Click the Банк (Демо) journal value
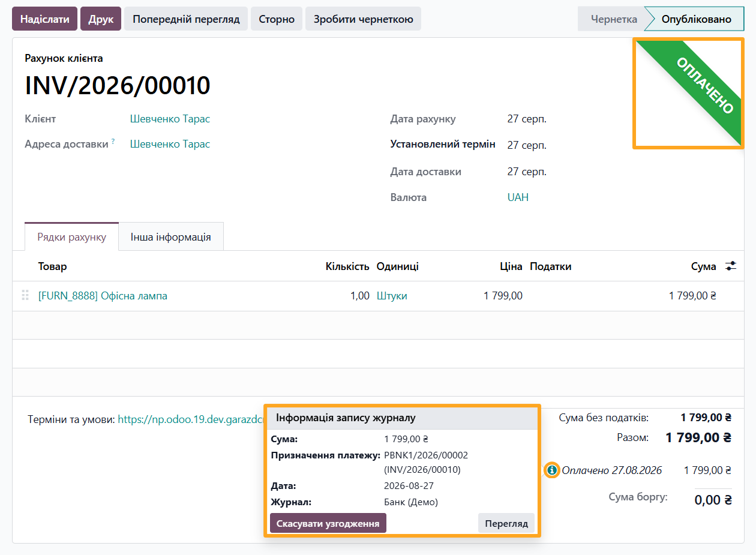 pos(411,502)
